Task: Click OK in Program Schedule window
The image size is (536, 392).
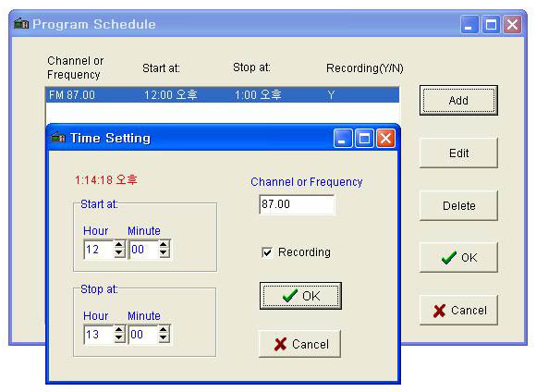Action: click(x=458, y=258)
